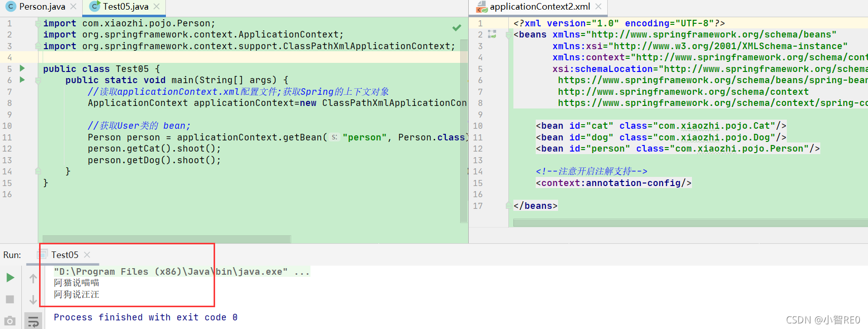
Task: Click the bean id="cat" line in XML
Action: (661, 126)
